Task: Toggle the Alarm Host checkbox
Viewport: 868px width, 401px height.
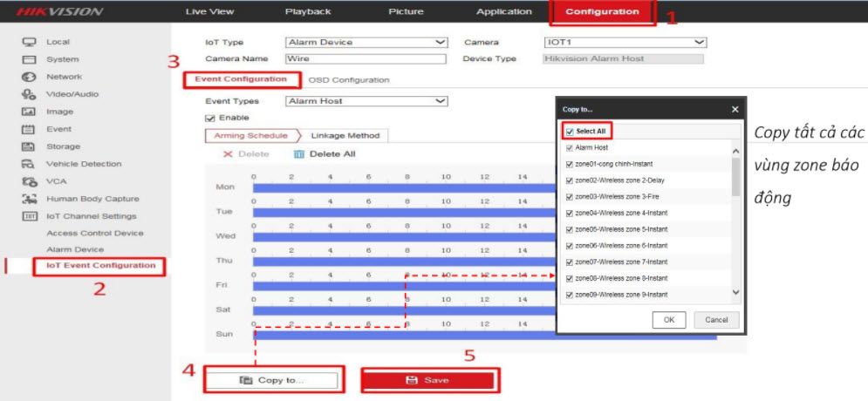Action: (x=570, y=148)
